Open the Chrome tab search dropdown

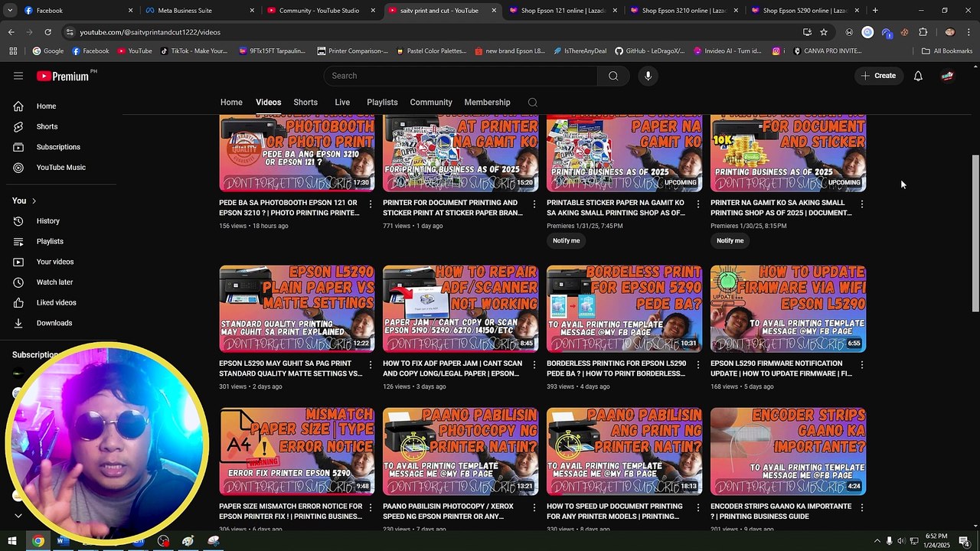click(x=11, y=11)
